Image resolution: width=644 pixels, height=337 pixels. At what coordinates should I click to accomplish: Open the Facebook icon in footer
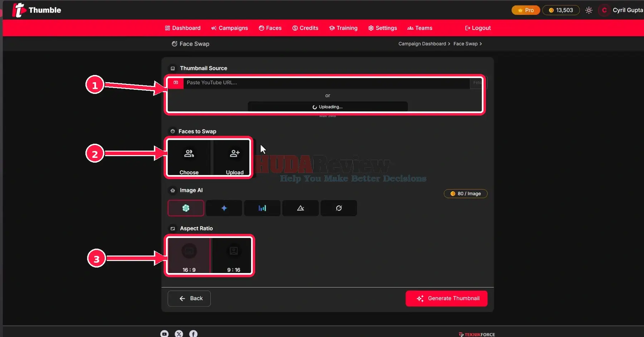[x=193, y=334]
